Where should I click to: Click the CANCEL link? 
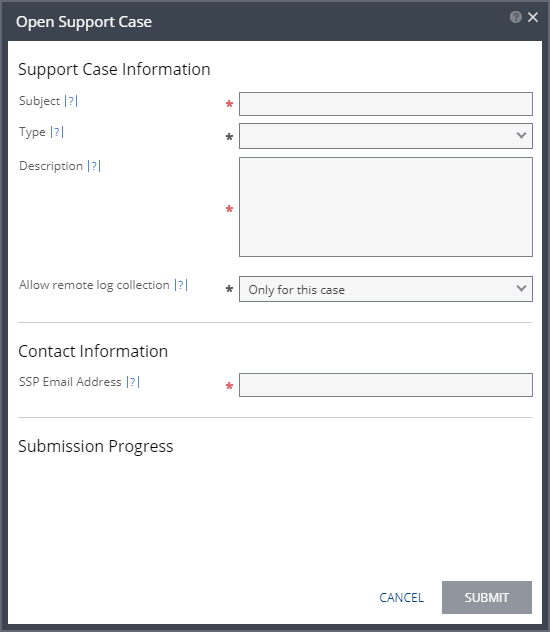pyautogui.click(x=401, y=597)
